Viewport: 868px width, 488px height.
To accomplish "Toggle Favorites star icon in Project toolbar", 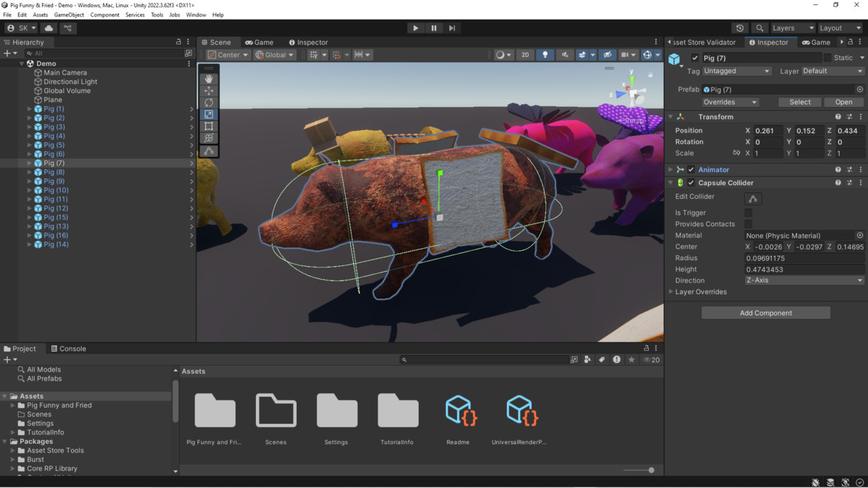I will pyautogui.click(x=631, y=359).
